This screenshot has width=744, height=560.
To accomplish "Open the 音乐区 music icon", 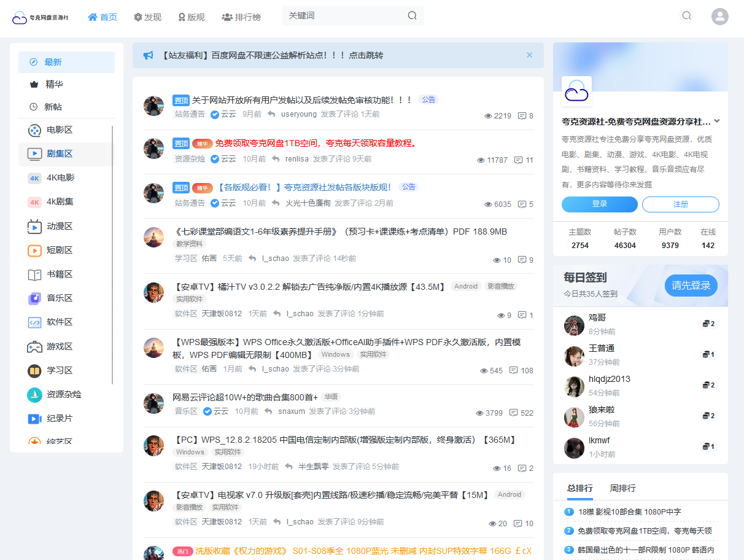I will [34, 298].
